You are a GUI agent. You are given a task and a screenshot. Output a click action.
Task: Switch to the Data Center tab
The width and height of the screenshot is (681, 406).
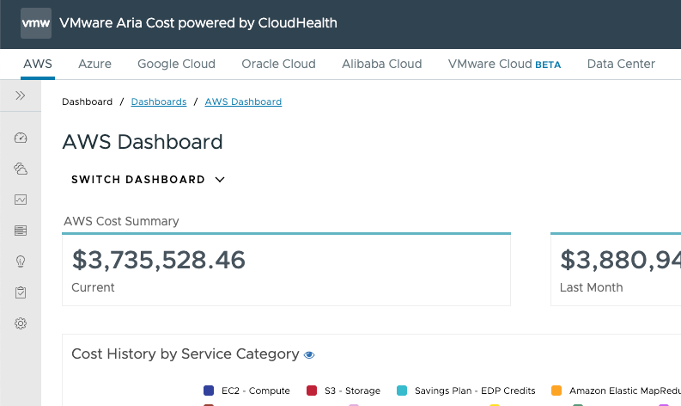621,64
